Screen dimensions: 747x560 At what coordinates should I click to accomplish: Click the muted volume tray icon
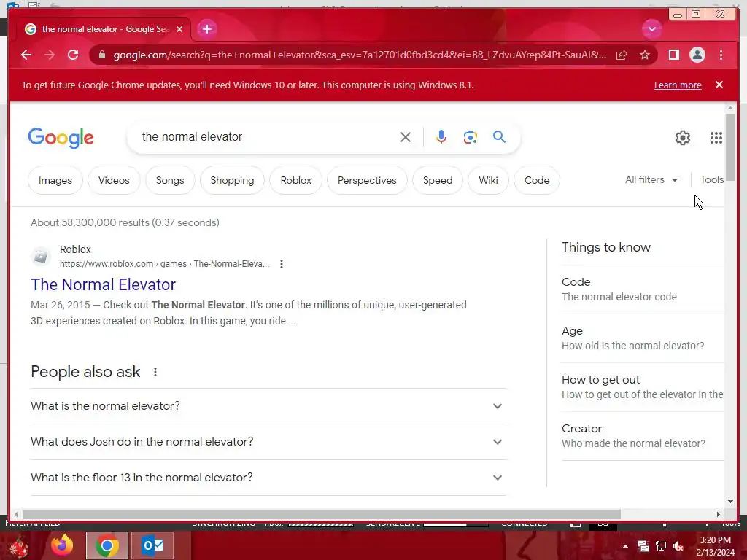click(x=678, y=546)
